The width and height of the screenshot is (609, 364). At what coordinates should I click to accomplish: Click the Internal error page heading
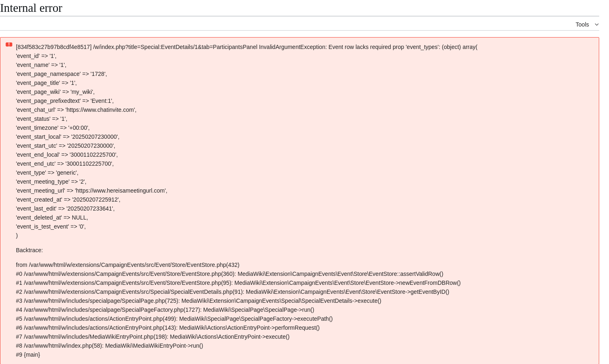coord(31,8)
